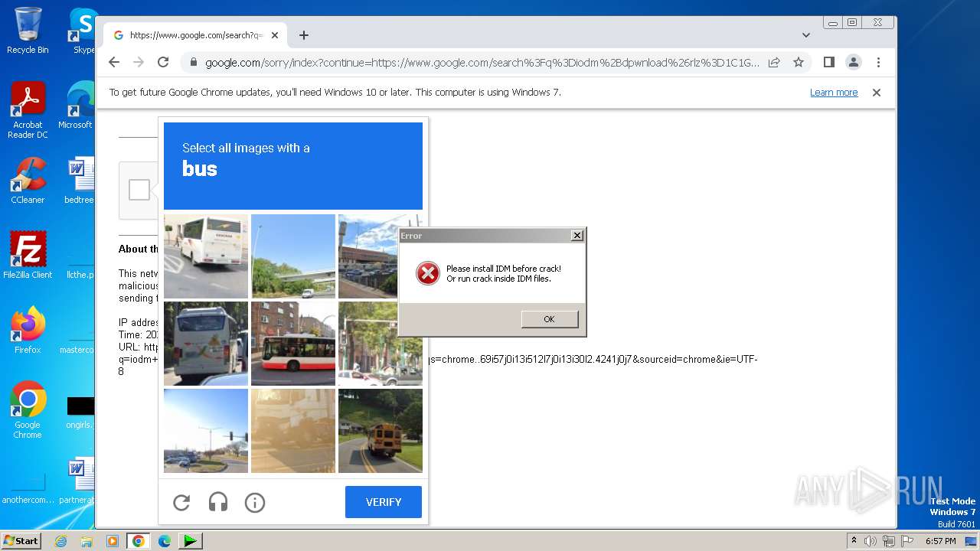Image resolution: width=980 pixels, height=551 pixels.
Task: Open volume control tray icon
Action: (871, 541)
